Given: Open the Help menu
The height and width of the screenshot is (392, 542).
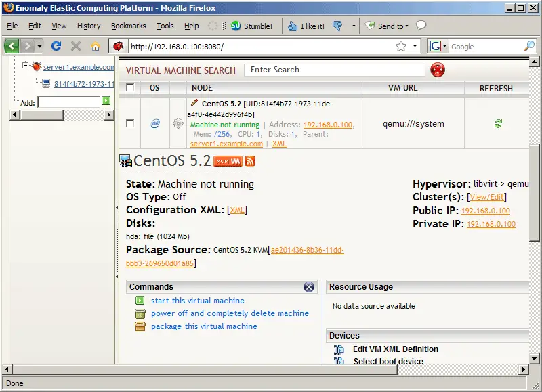Looking at the screenshot, I should pos(191,26).
